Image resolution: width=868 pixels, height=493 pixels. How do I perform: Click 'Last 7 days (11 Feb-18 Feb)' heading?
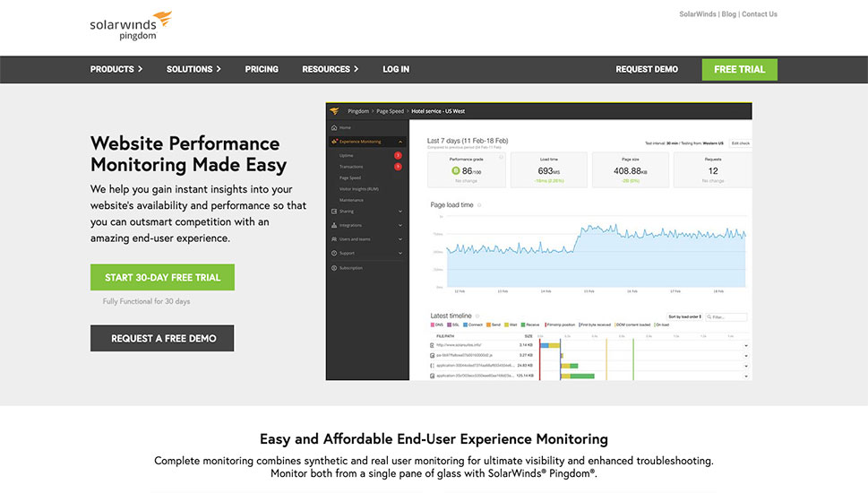point(468,141)
